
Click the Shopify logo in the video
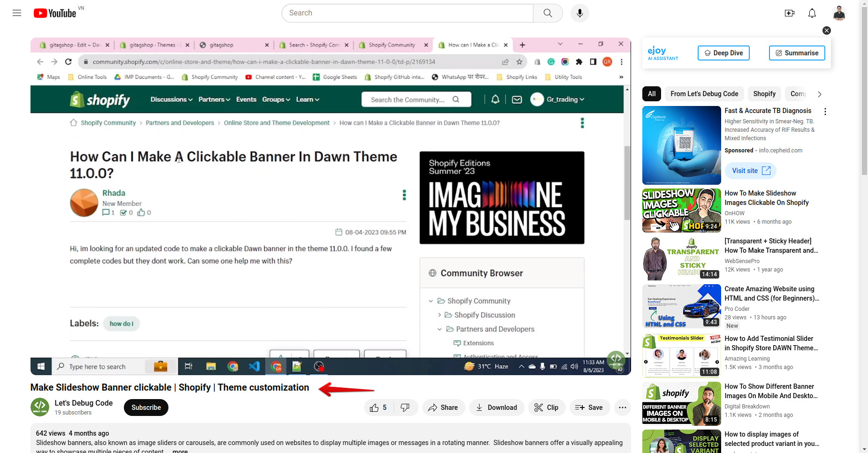click(x=100, y=99)
